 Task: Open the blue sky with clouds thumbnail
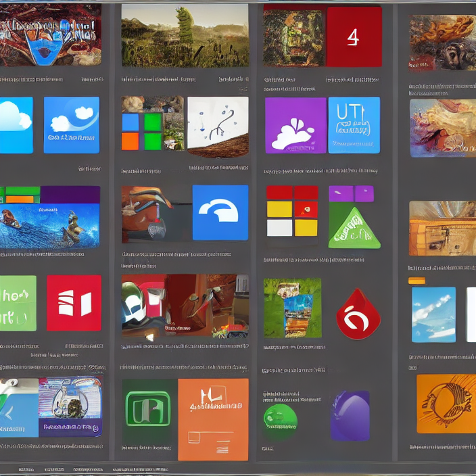tap(433, 314)
